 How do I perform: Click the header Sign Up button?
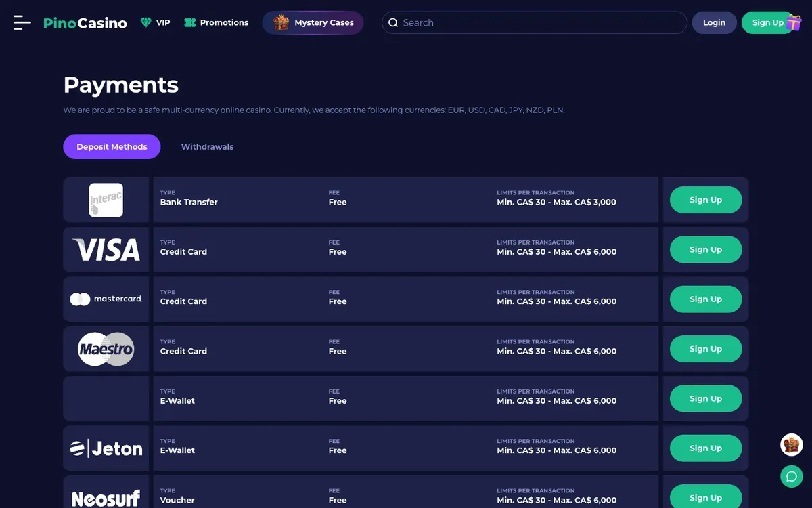click(x=767, y=22)
